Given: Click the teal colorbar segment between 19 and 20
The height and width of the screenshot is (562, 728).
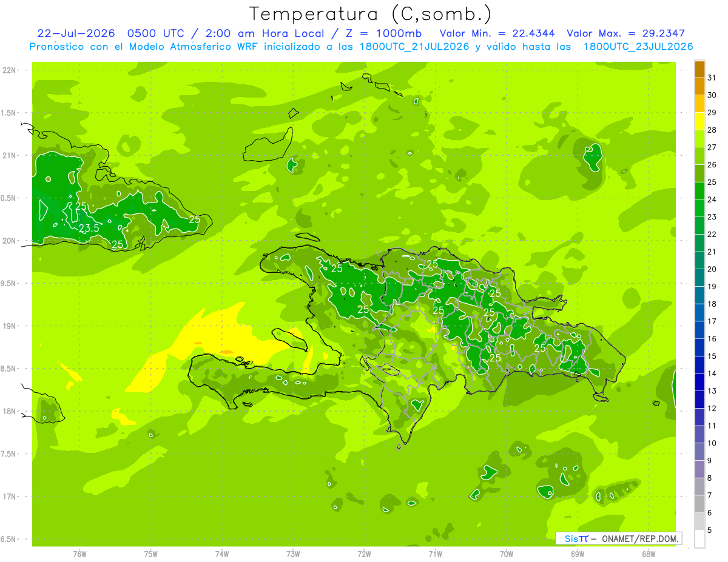Looking at the screenshot, I should [x=699, y=278].
